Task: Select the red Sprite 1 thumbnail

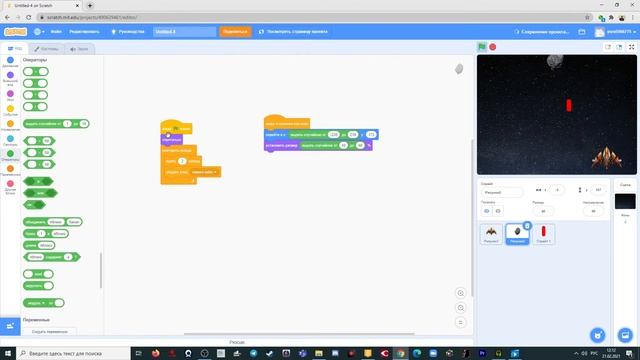Action: 543,234
